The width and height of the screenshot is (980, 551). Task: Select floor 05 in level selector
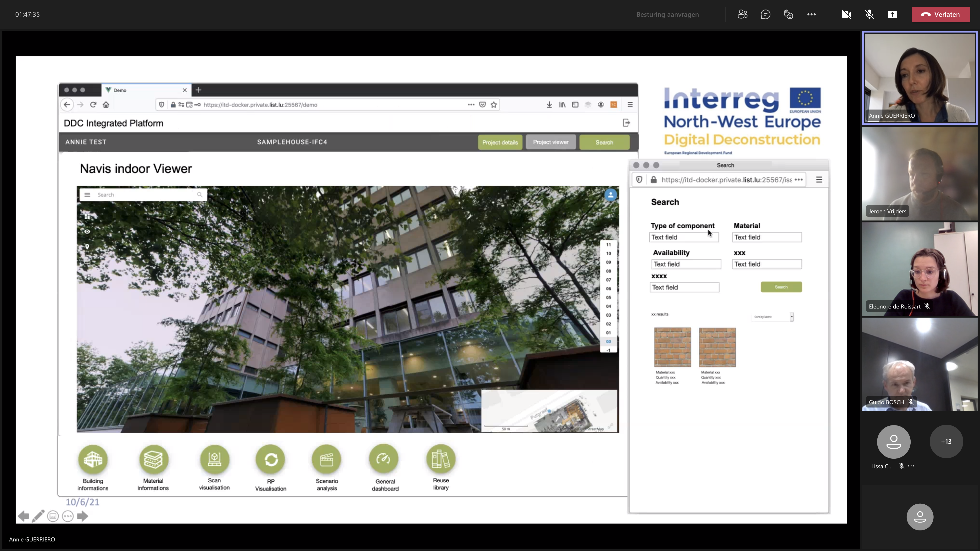(608, 297)
